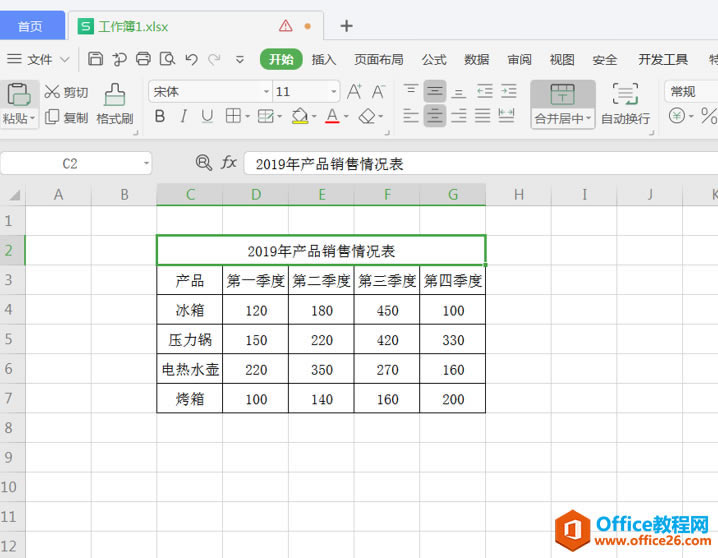This screenshot has width=718, height=558.
Task: Open Print Preview from the quick toolbar
Action: click(x=167, y=59)
